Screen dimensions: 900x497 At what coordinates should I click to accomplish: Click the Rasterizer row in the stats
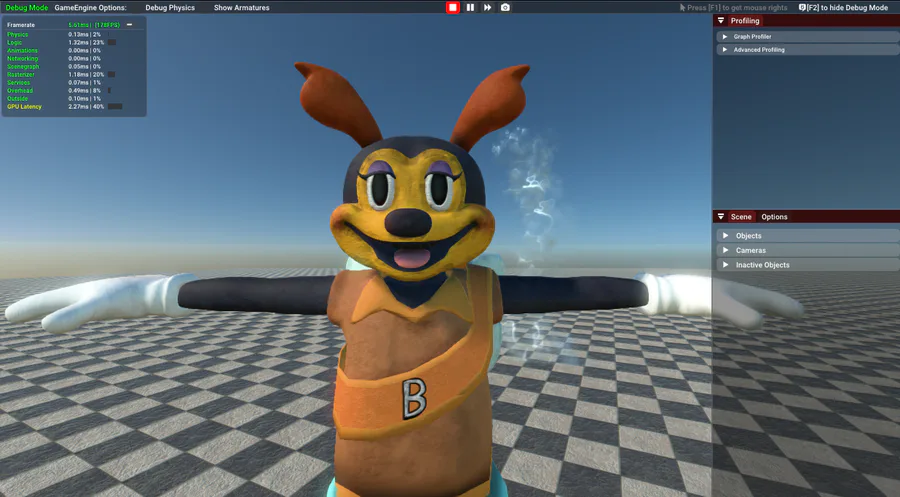tap(62, 75)
